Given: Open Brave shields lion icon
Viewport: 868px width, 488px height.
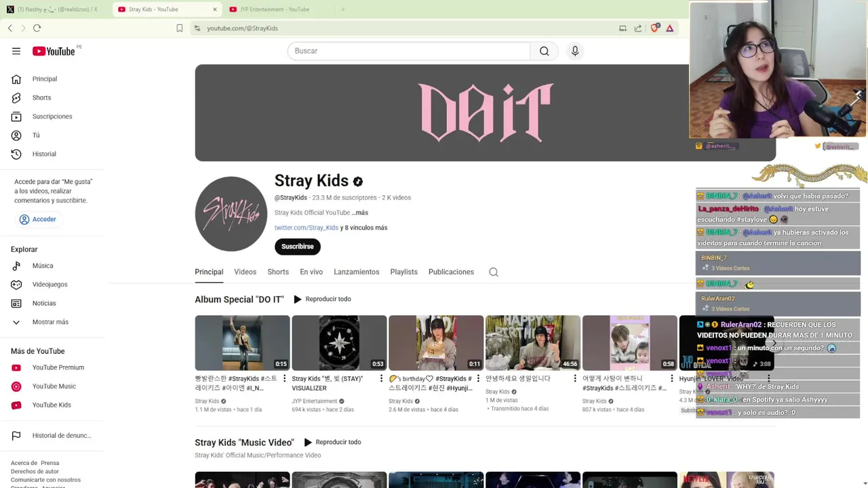Looking at the screenshot, I should pyautogui.click(x=656, y=28).
